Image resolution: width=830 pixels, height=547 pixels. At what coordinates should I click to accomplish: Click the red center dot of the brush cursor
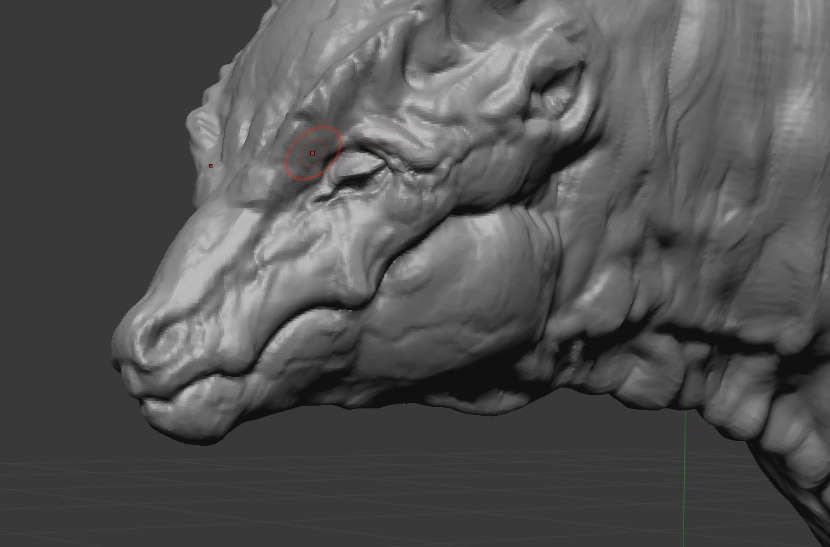pos(312,153)
